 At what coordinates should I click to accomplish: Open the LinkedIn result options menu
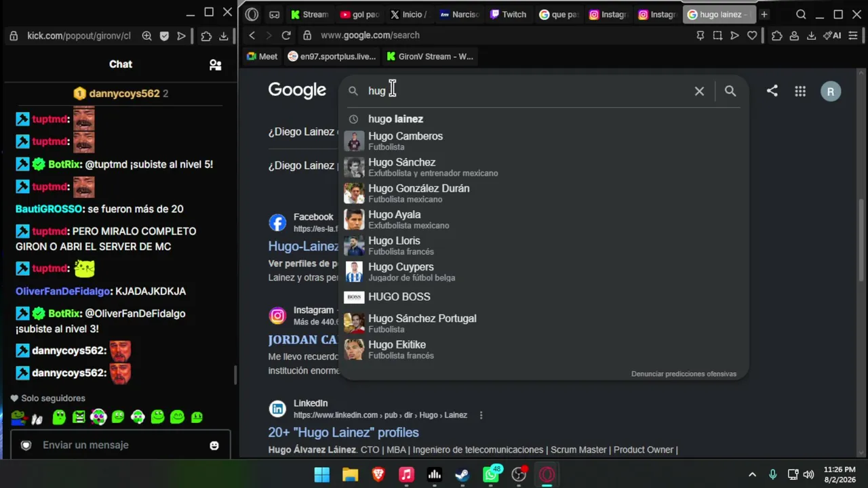[x=481, y=415]
